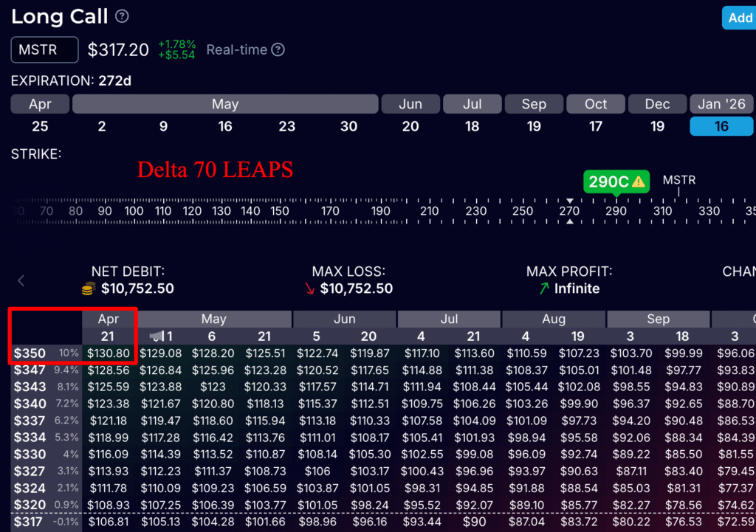Image resolution: width=756 pixels, height=532 pixels.
Task: Click the Real-time label
Action: 237,49
